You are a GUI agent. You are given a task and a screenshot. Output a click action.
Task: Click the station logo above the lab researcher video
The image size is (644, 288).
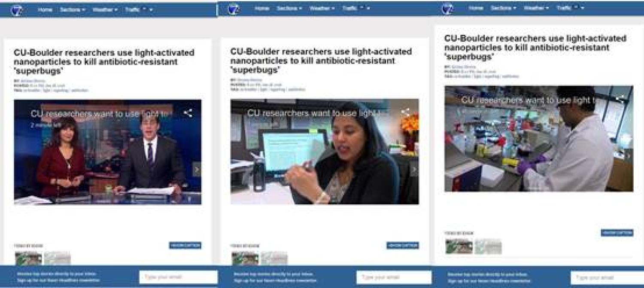tap(448, 9)
